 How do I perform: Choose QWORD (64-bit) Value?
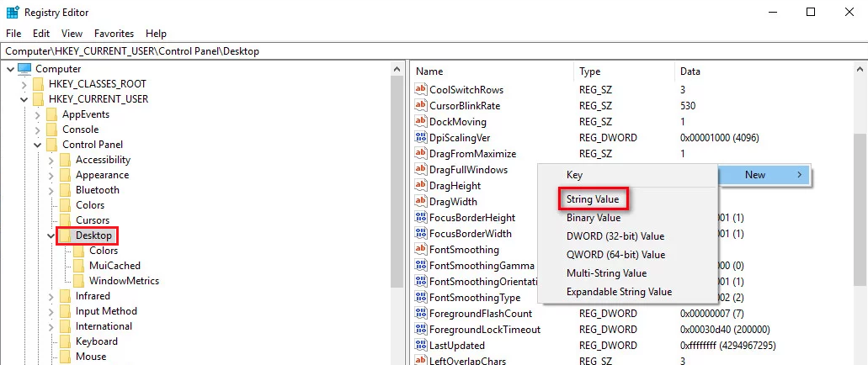(615, 255)
